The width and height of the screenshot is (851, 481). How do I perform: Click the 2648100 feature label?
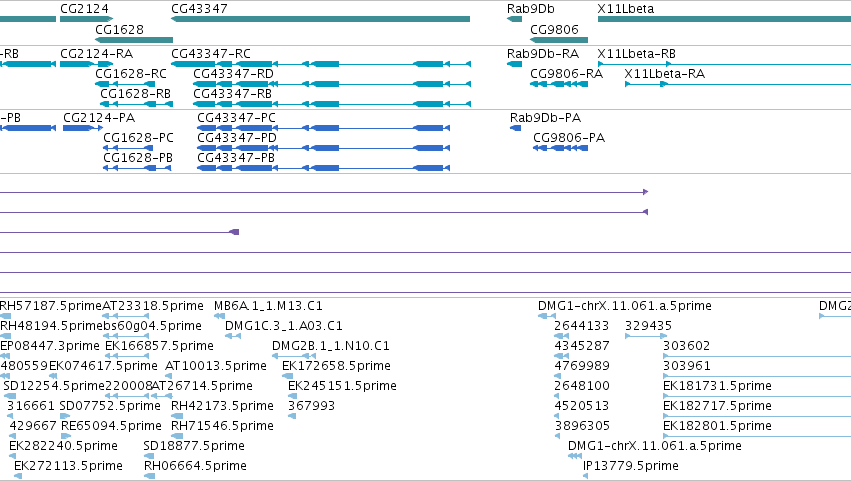pyautogui.click(x=582, y=386)
